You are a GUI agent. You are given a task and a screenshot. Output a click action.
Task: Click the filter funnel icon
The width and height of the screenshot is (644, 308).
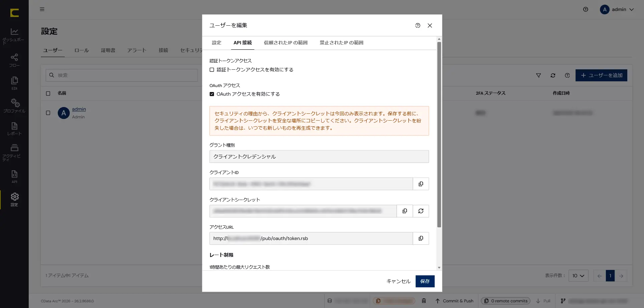(x=539, y=75)
